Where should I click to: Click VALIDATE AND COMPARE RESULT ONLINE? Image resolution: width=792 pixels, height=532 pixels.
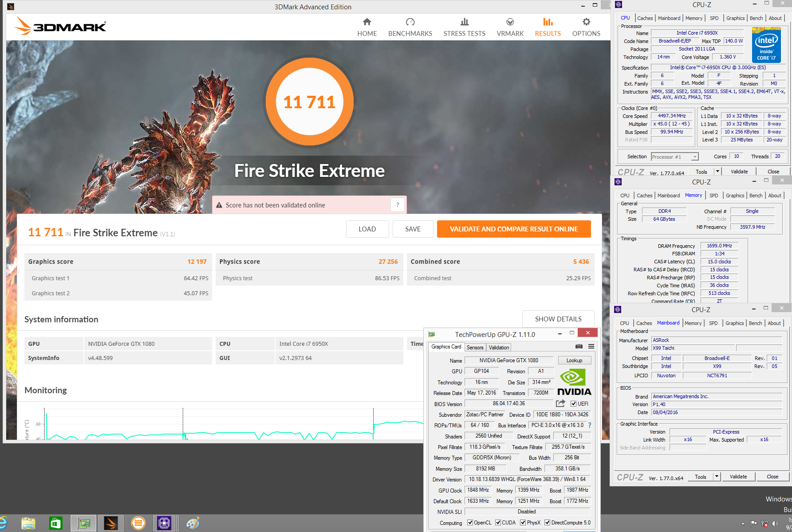click(x=514, y=229)
